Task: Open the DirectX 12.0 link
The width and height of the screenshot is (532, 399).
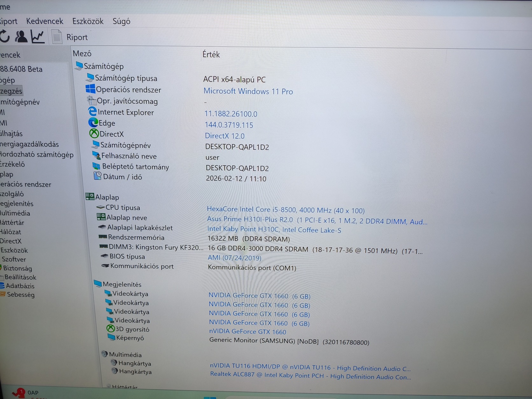Action: point(225,136)
